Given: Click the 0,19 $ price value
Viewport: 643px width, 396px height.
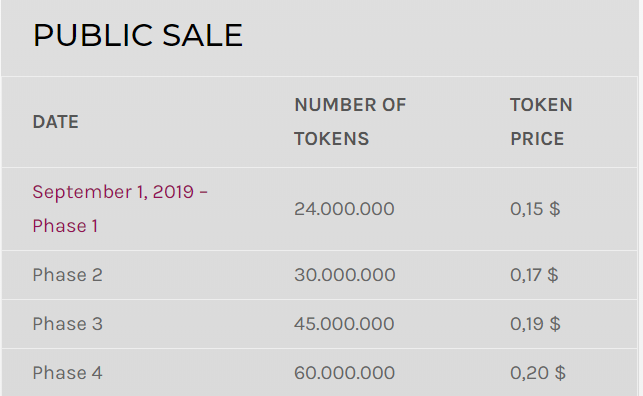Looking at the screenshot, I should click(535, 324).
